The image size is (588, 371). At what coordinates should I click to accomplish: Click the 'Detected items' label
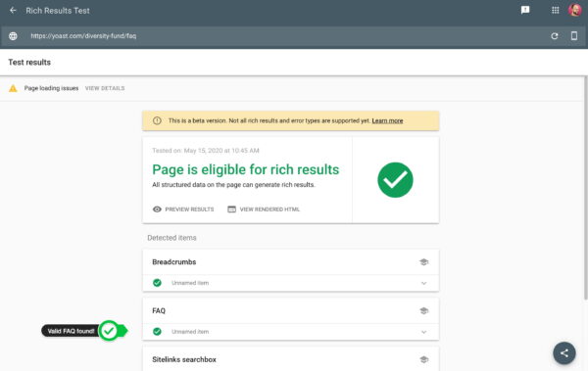pos(171,238)
